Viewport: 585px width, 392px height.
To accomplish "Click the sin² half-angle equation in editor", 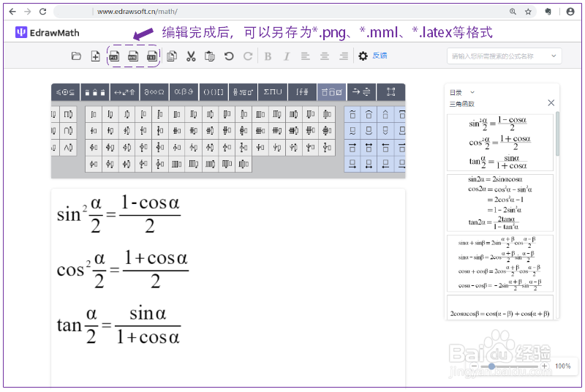I will [x=118, y=215].
